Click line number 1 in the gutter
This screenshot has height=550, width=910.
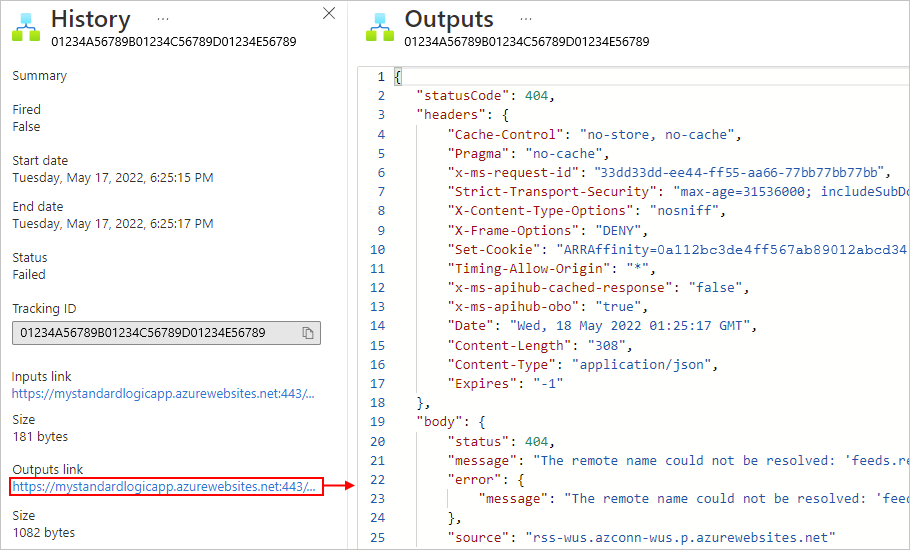[381, 77]
